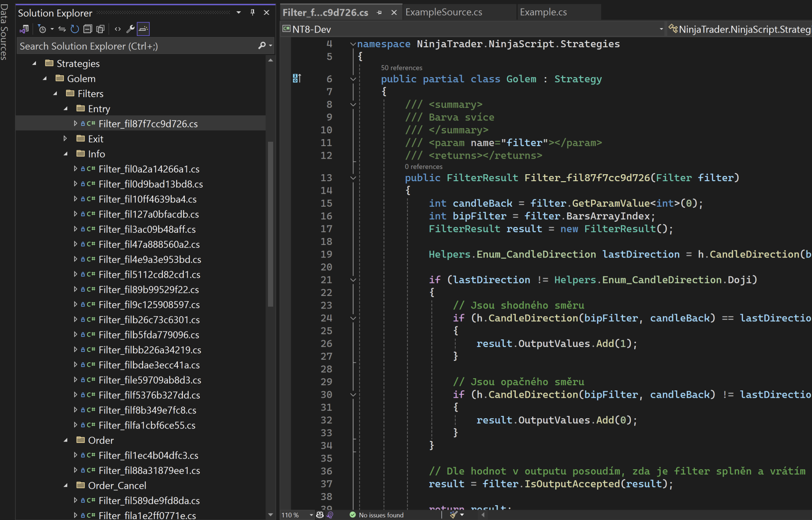Image resolution: width=812 pixels, height=520 pixels.
Task: Click the code cleanup broom icon
Action: coord(453,515)
